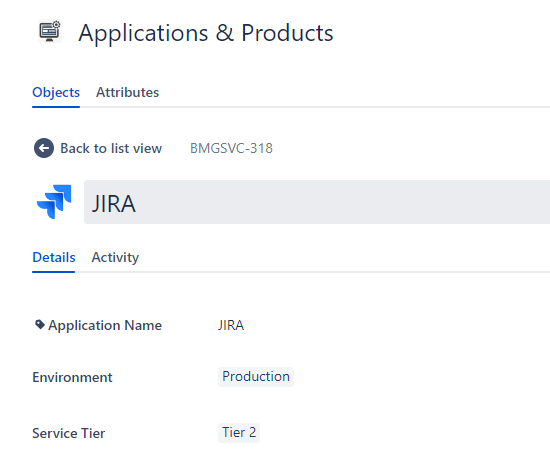Click the JIRA logo icon
The height and width of the screenshot is (462, 550).
[x=54, y=202]
